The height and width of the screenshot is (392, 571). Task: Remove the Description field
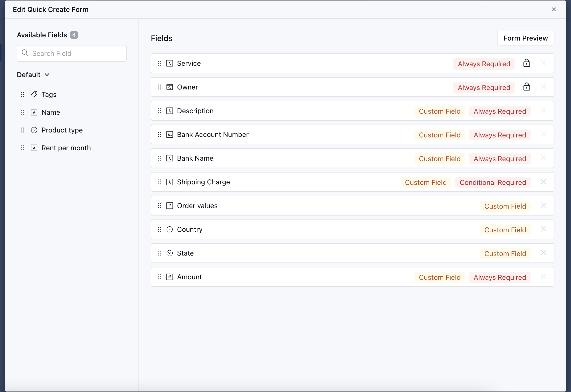click(544, 110)
